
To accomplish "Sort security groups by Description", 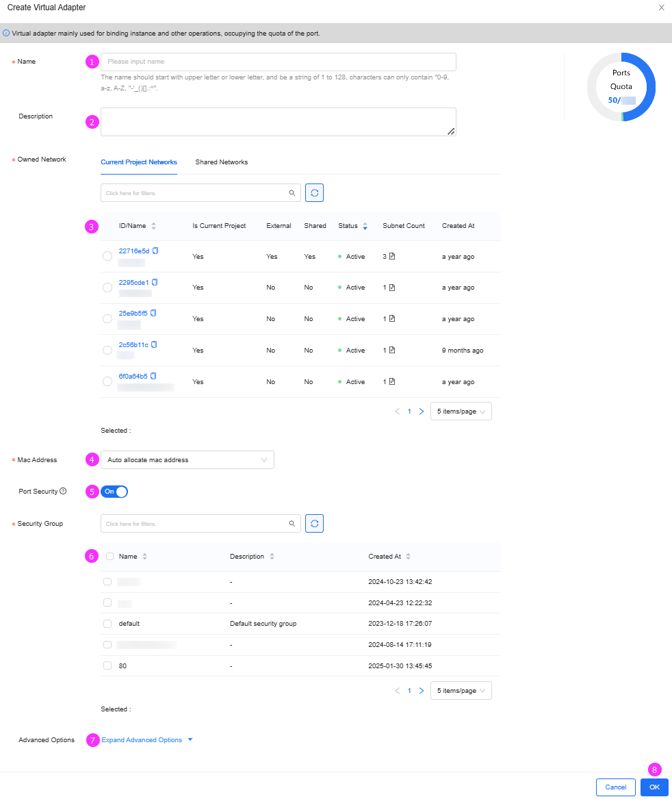I will click(x=272, y=557).
